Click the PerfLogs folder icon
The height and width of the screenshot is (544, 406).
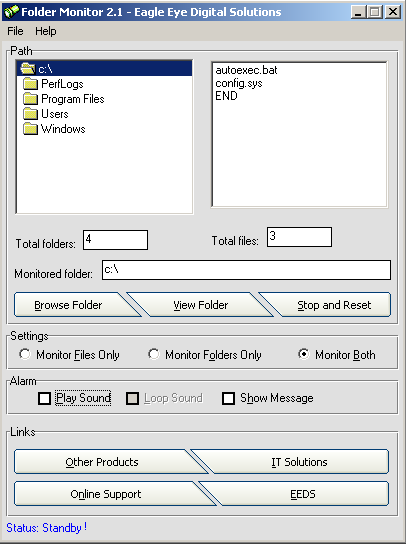31,84
